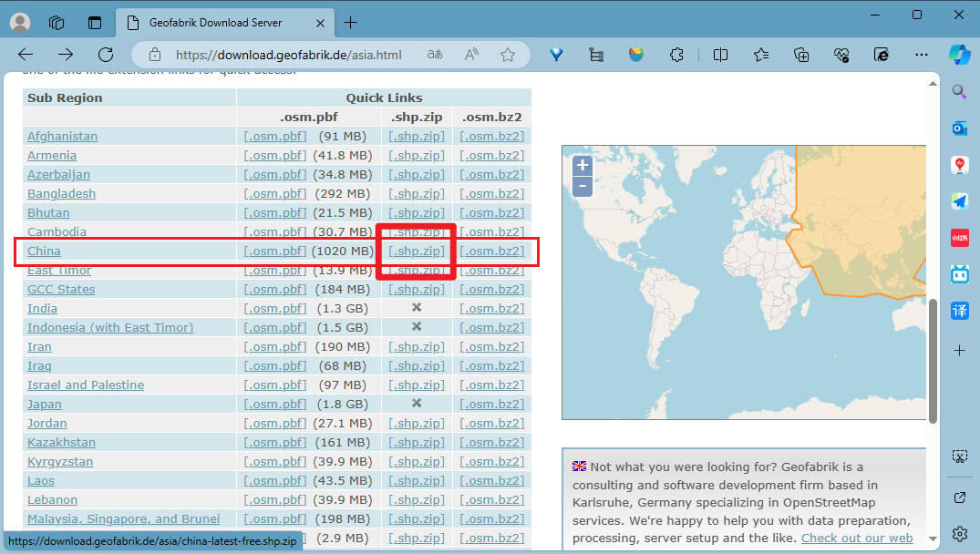Open Malaysia, Singapore, and Brunei link

click(x=124, y=519)
